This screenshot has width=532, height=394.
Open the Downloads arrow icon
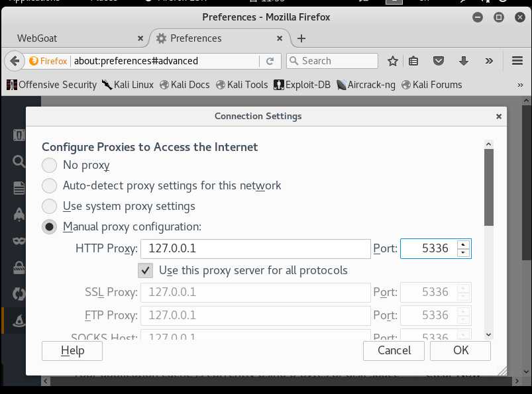(x=464, y=61)
